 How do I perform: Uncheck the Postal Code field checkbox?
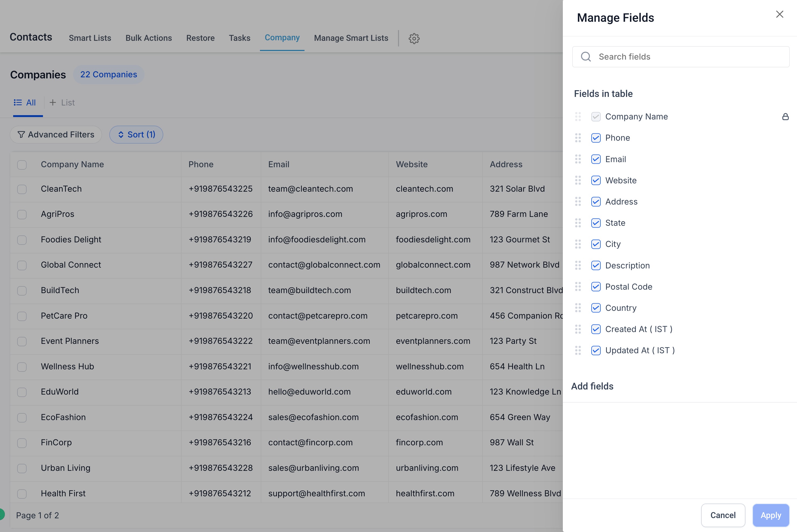[x=596, y=287]
